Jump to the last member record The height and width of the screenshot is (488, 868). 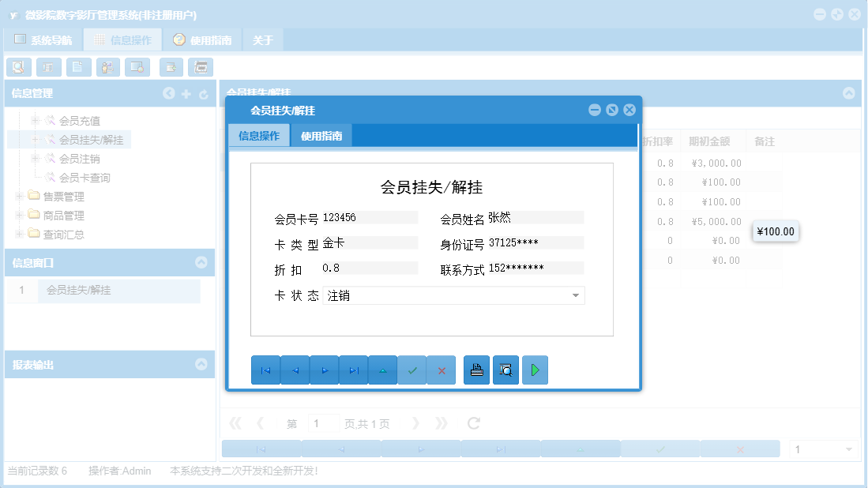[x=354, y=370]
